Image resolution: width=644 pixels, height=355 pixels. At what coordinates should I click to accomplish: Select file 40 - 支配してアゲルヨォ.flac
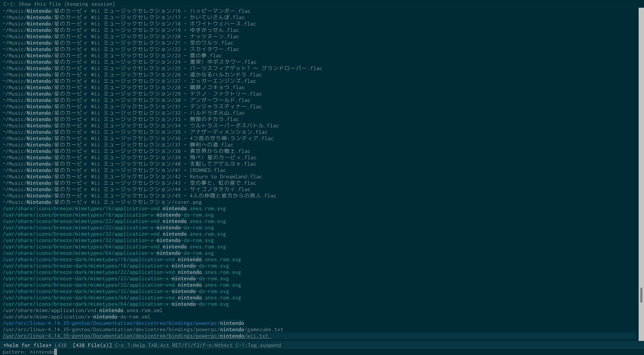129,164
